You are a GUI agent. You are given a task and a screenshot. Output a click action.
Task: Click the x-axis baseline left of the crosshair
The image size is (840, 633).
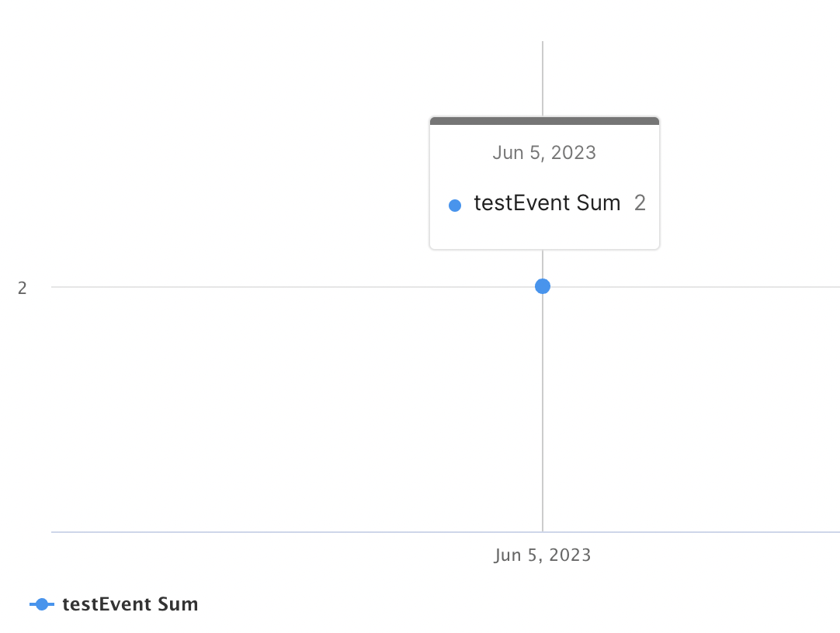(x=295, y=532)
